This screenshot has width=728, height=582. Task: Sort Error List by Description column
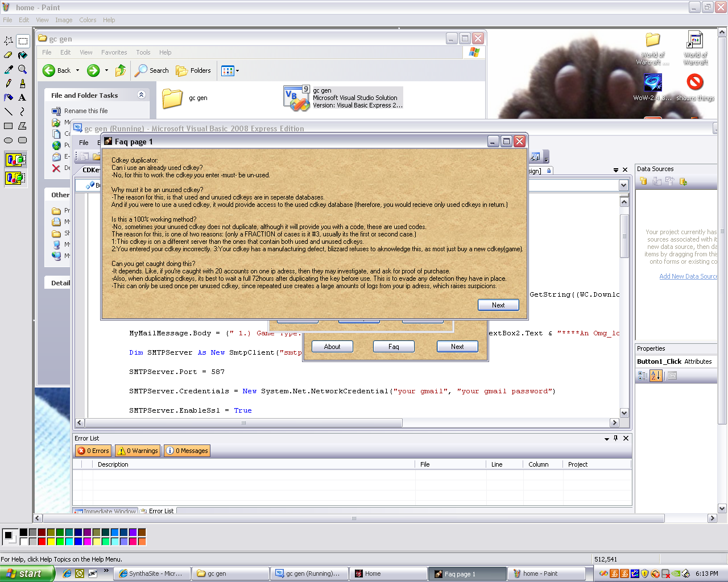[255, 464]
